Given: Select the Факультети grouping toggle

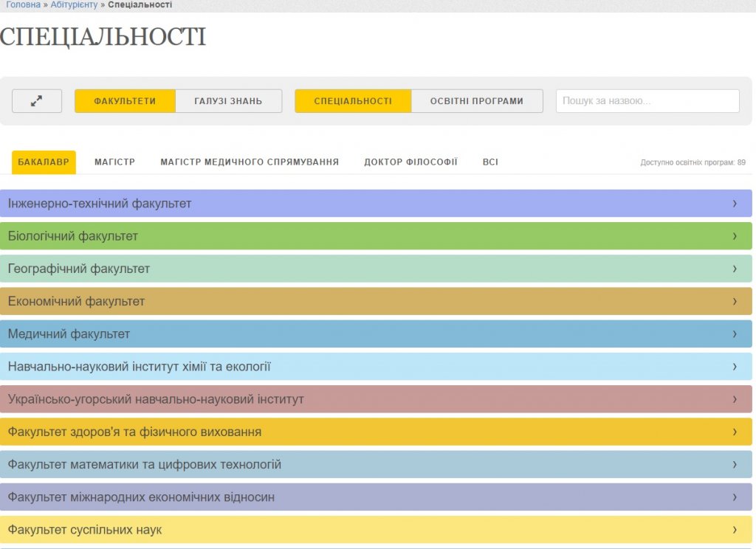Looking at the screenshot, I should [125, 101].
